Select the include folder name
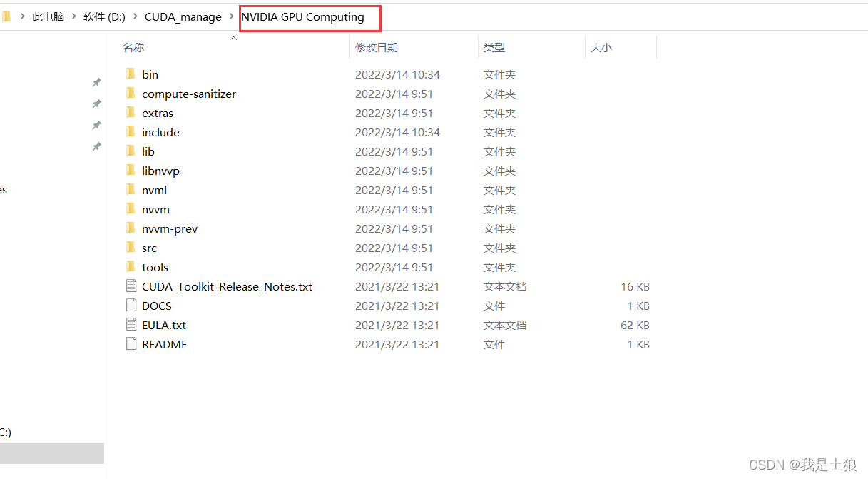 160,132
